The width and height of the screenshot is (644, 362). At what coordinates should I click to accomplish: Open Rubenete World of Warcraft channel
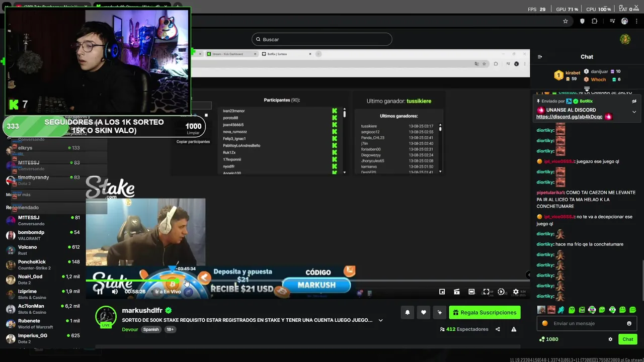[x=43, y=323]
